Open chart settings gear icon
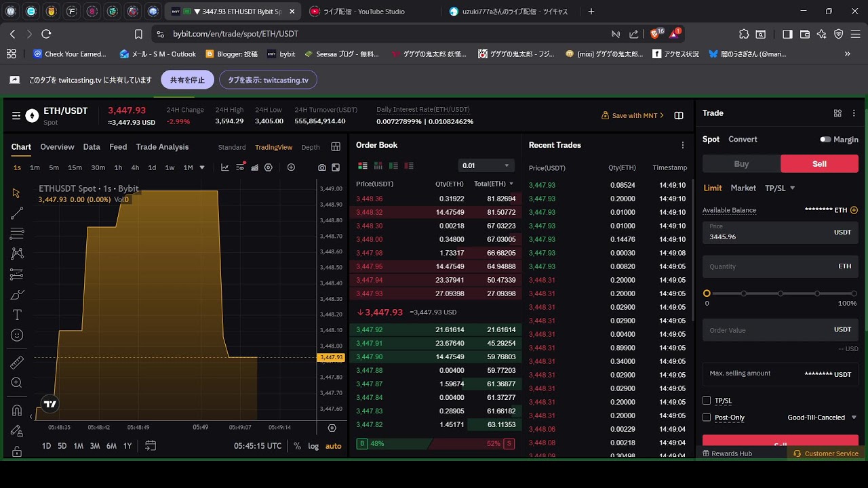Viewport: 868px width, 488px height. [x=269, y=167]
